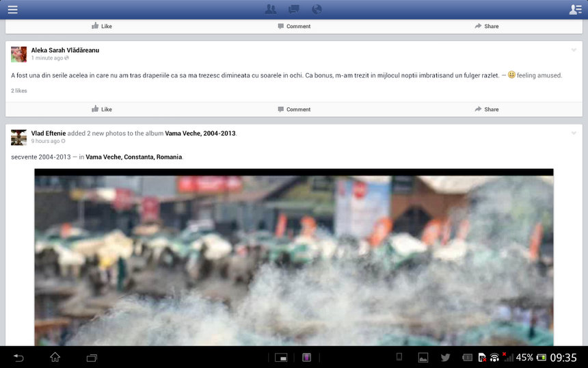The image size is (588, 368).
Task: Expand options arrow on Aleka's post
Action: pos(574,50)
